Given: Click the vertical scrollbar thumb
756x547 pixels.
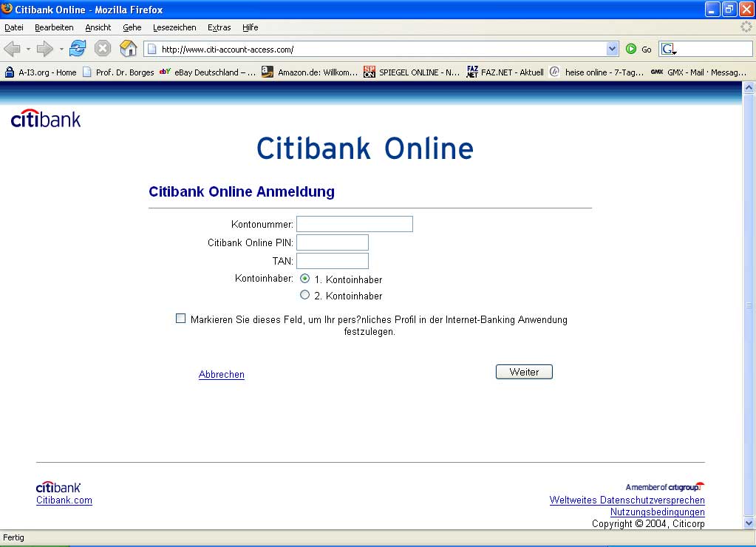Looking at the screenshot, I should pyautogui.click(x=749, y=305).
